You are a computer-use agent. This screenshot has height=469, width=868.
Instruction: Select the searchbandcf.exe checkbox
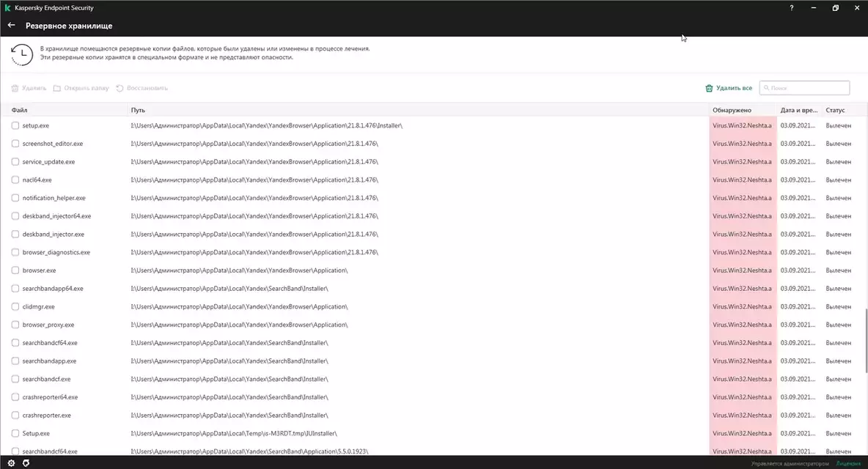click(x=15, y=379)
